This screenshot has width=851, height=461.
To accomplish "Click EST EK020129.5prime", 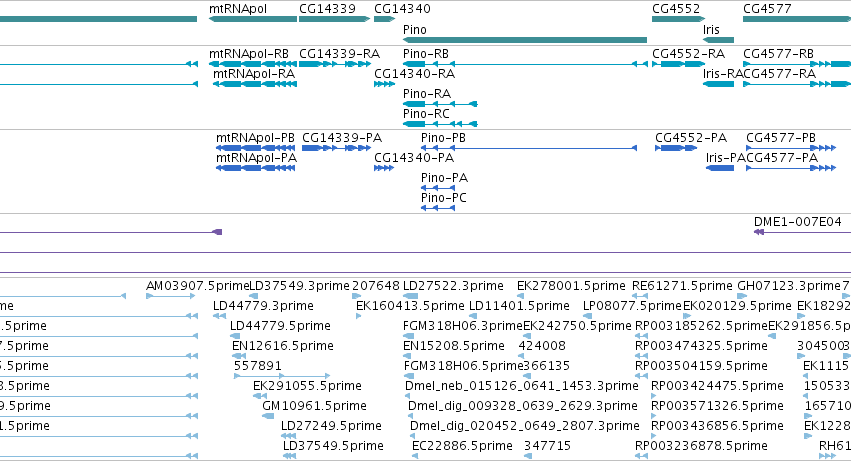I will tap(737, 306).
